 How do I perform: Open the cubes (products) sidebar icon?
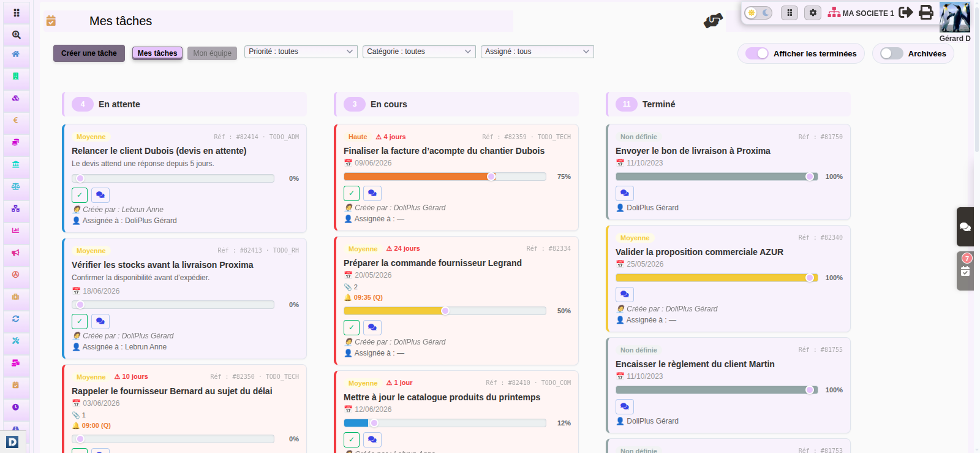click(16, 98)
